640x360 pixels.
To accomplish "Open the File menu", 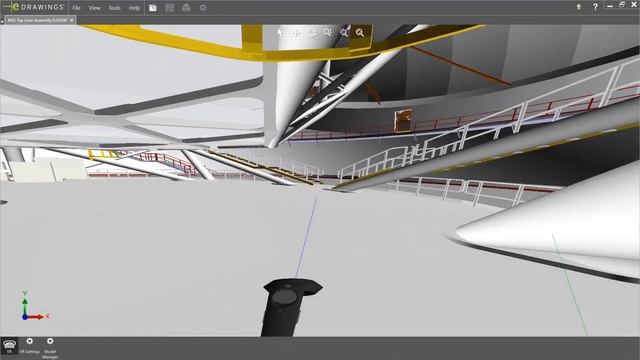I will 76,8.
